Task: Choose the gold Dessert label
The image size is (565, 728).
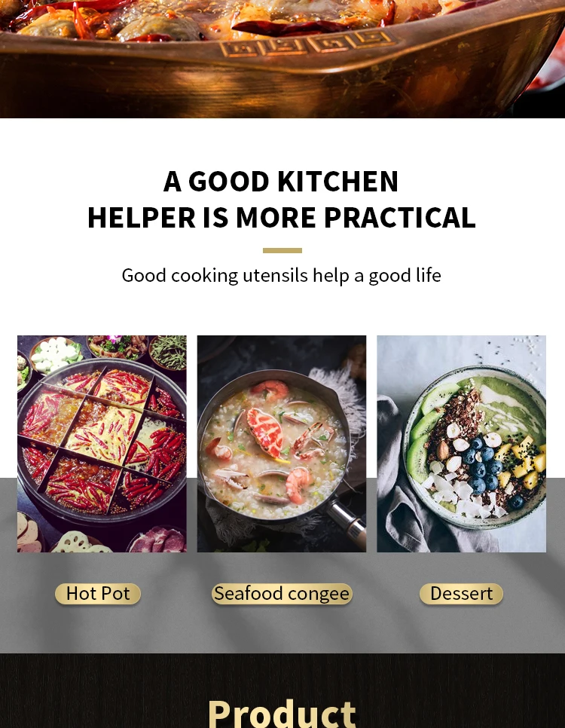Action: coord(462,594)
